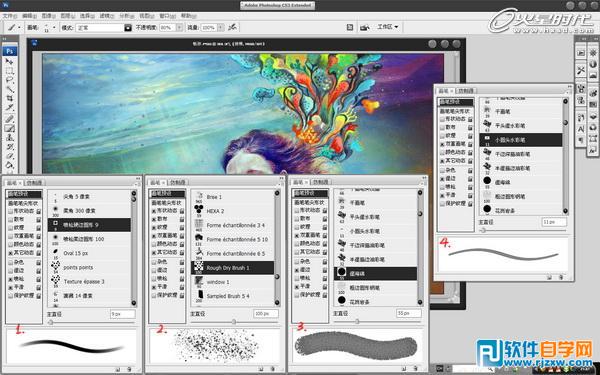Toggle last checkbox beside Sampled Brush list

pyautogui.click(x=153, y=295)
